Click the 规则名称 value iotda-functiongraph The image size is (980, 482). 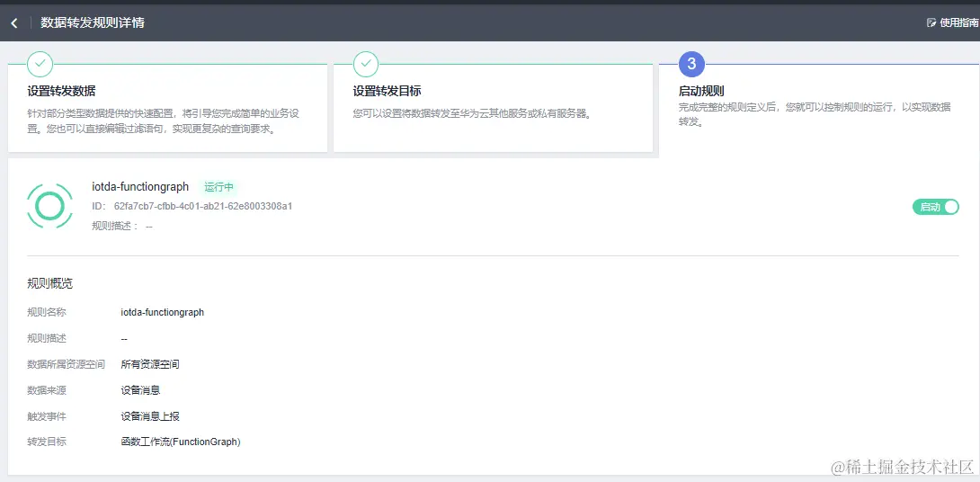tap(163, 312)
